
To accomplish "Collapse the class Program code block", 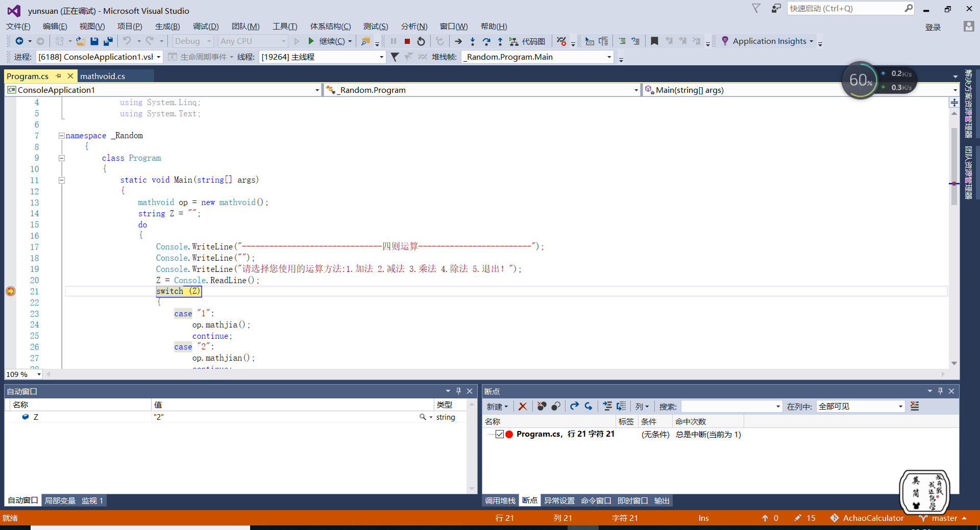I will click(61, 158).
